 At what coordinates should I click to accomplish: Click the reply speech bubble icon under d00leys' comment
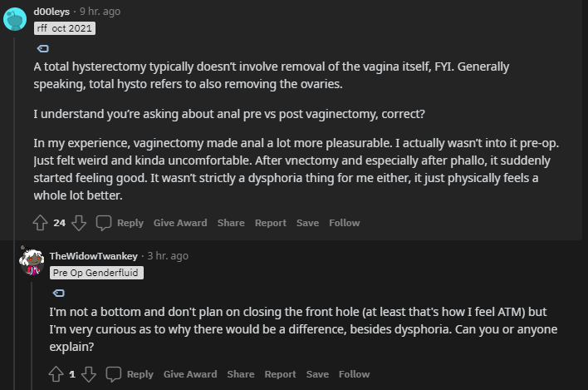point(104,223)
